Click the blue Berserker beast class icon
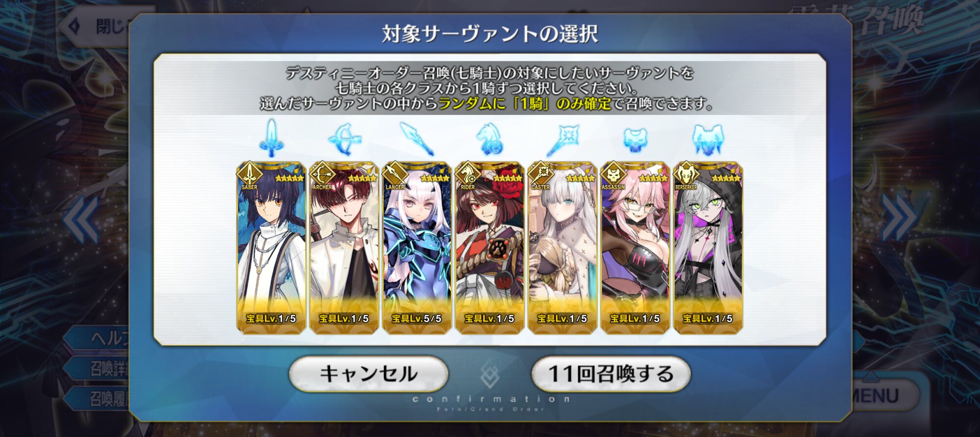Viewport: 980px width, 437px height. [708, 140]
